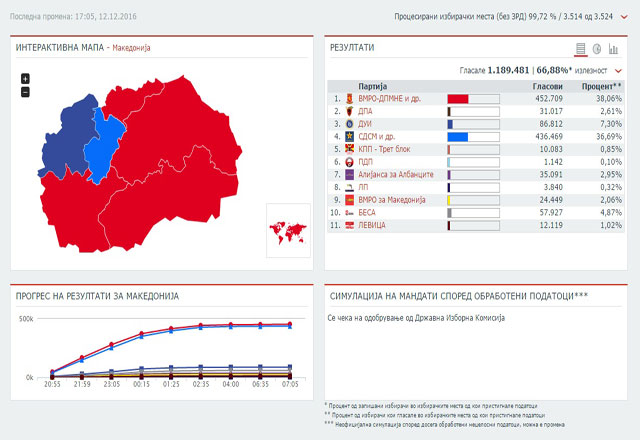The height and width of the screenshot is (440, 640).
Task: Click the ДУИ party logo icon
Action: (x=349, y=124)
